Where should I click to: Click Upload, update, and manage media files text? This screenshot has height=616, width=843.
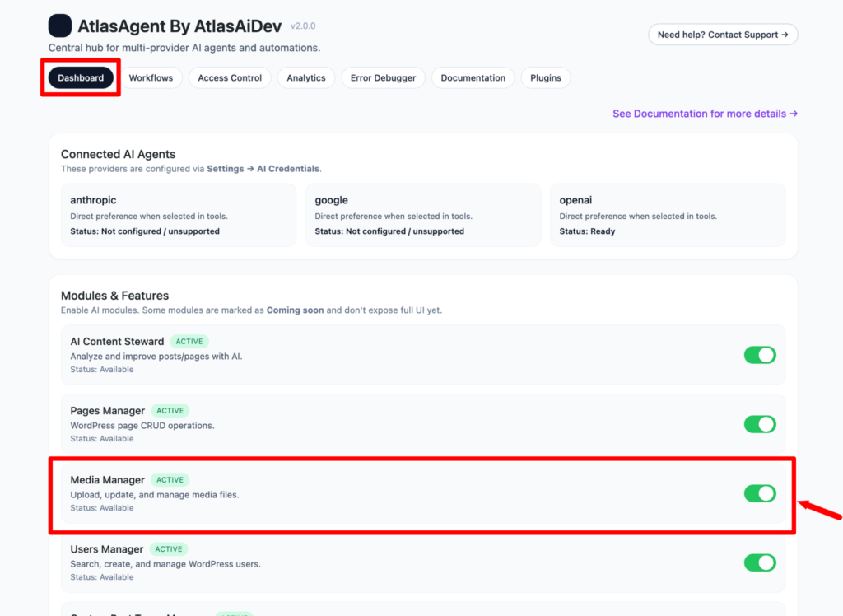(x=155, y=495)
